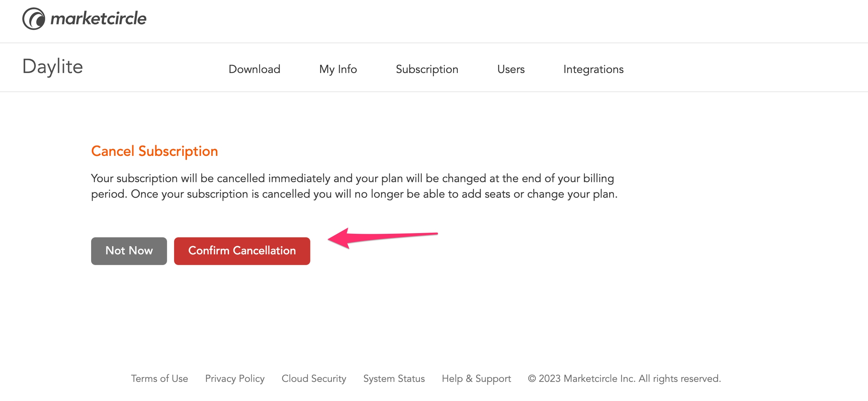The height and width of the screenshot is (401, 868).
Task: Click the word "immediately" in the warning text
Action: pyautogui.click(x=299, y=178)
